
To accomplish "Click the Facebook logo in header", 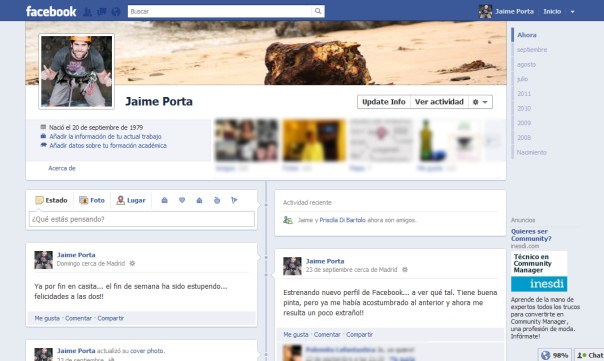I will coord(51,11).
